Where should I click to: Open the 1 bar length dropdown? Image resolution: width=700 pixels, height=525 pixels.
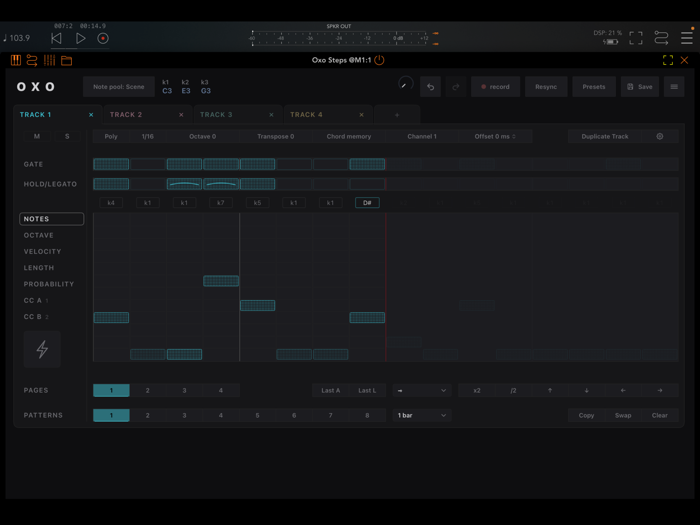pyautogui.click(x=422, y=415)
